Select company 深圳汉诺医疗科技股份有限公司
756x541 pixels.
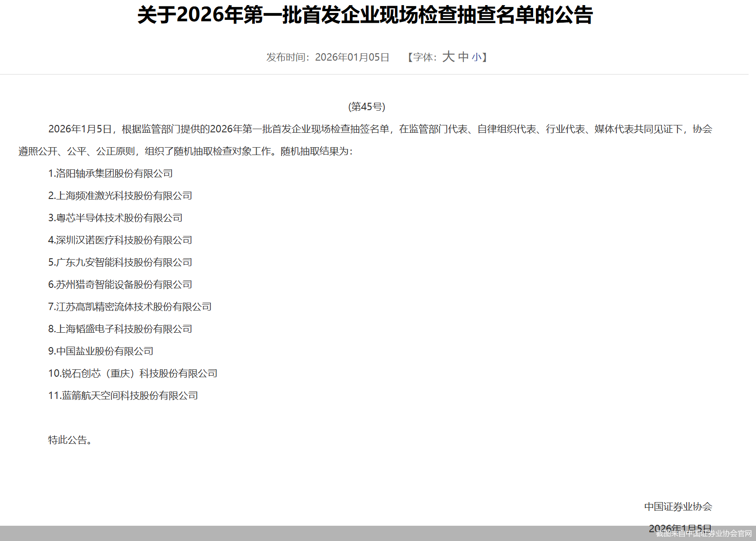[120, 240]
